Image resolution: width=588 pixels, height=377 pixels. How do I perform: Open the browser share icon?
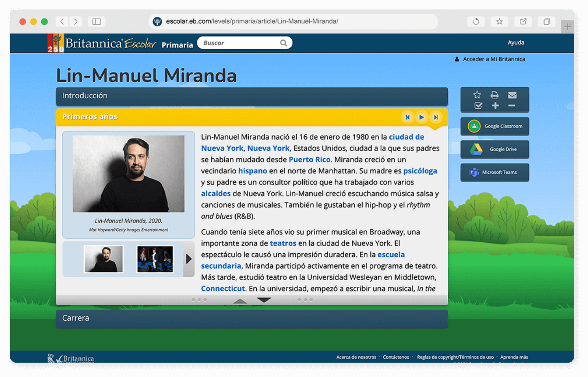pos(523,21)
